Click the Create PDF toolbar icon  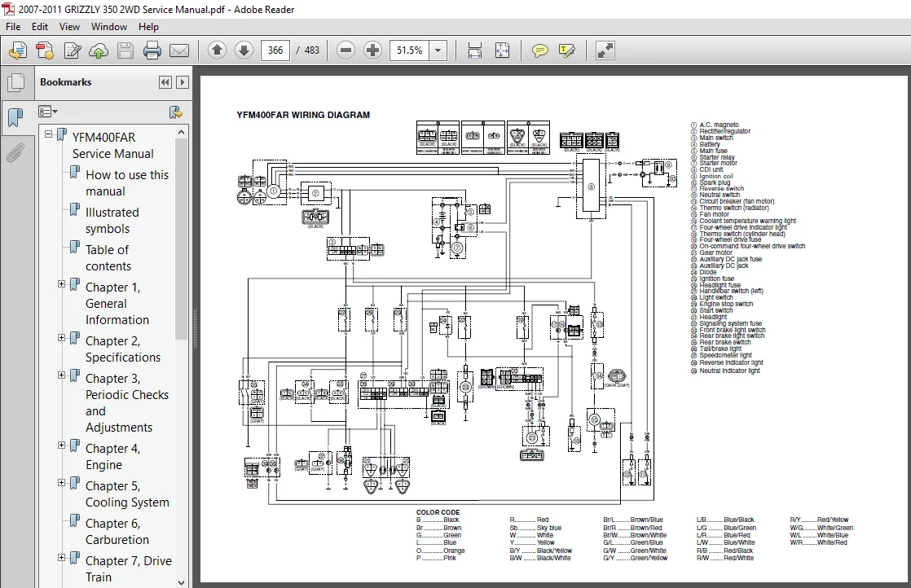point(18,50)
